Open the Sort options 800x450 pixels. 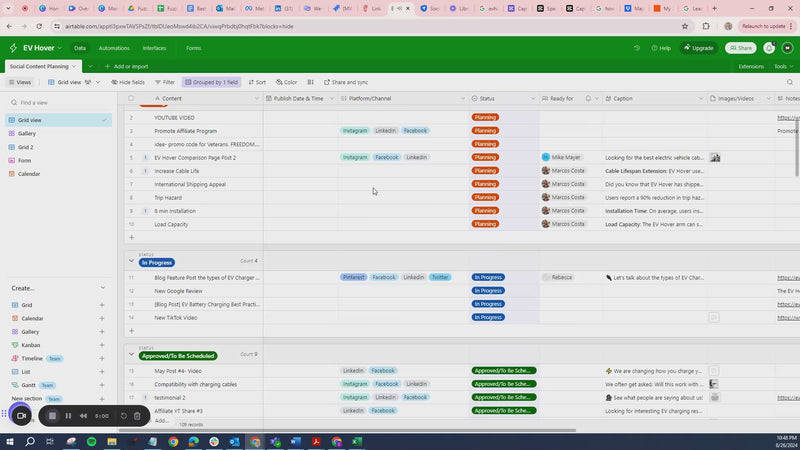[x=257, y=82]
